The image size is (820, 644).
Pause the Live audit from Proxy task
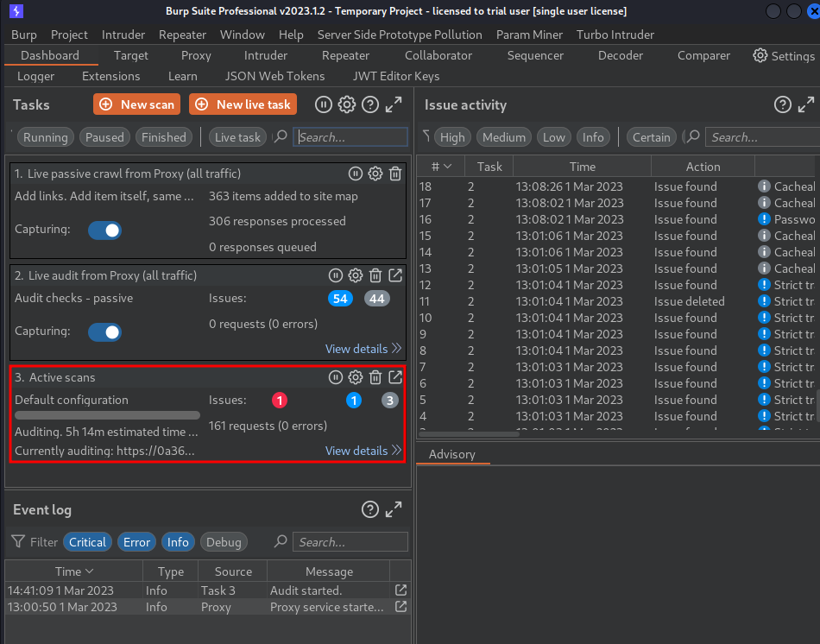click(x=336, y=275)
